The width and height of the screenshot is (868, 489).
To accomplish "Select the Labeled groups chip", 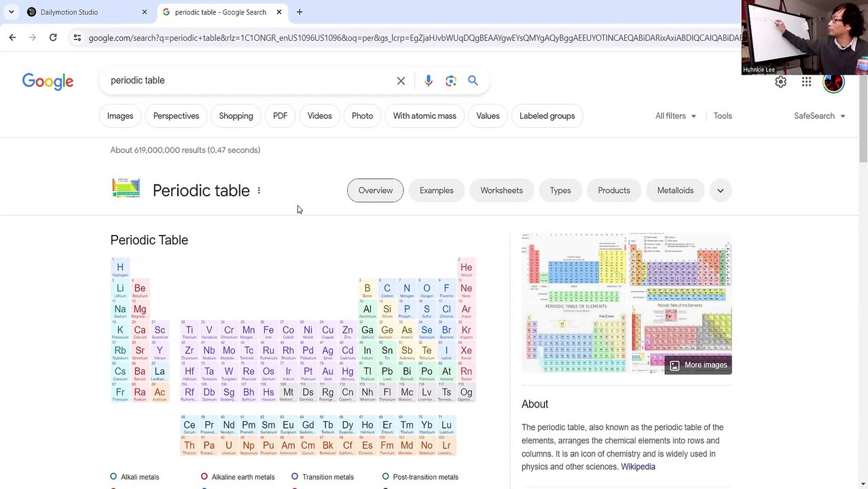I will tap(547, 115).
